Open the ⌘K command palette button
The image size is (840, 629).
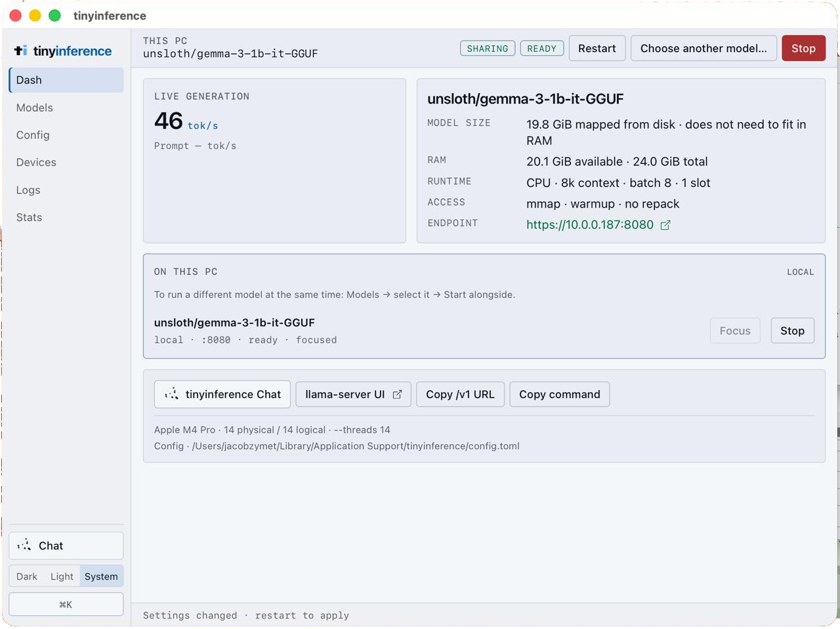pyautogui.click(x=66, y=605)
